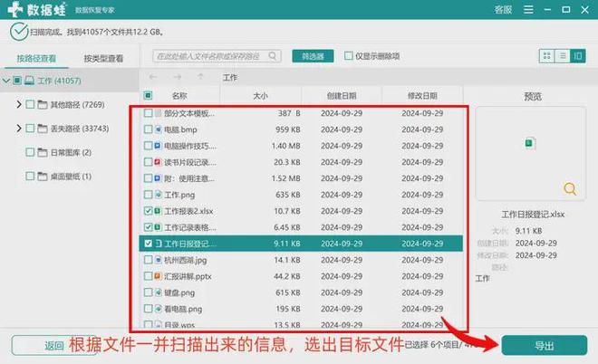Screen dimensions: 598x364
Task: Click the 44.2 KB size cell
Action: click(287, 276)
